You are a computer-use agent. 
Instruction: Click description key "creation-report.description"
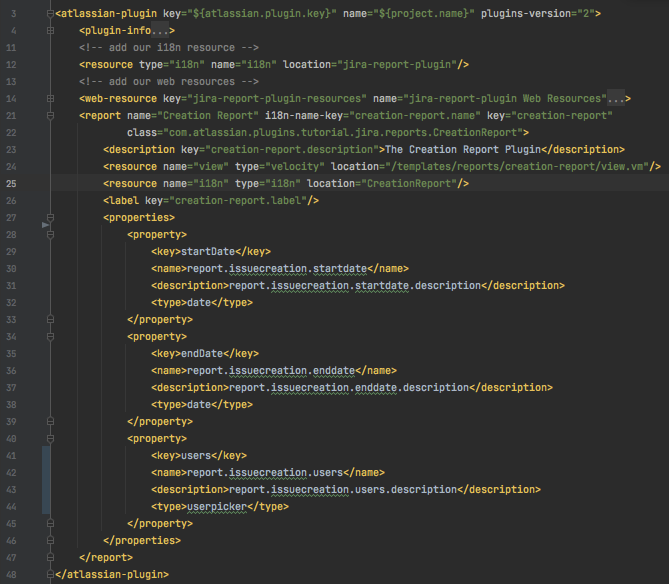[x=292, y=150]
